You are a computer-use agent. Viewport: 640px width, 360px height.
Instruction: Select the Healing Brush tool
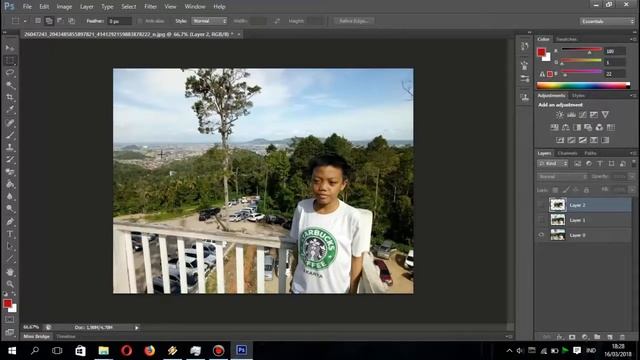click(10, 123)
